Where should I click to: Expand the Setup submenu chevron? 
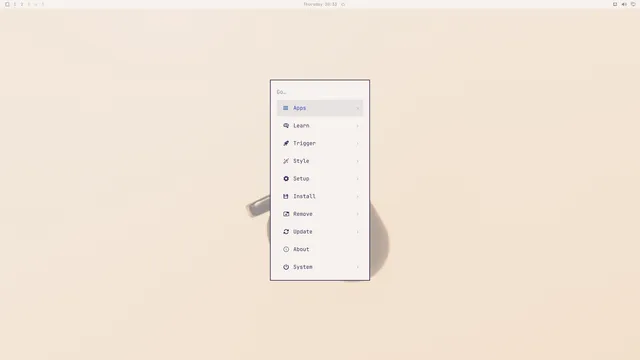point(358,178)
